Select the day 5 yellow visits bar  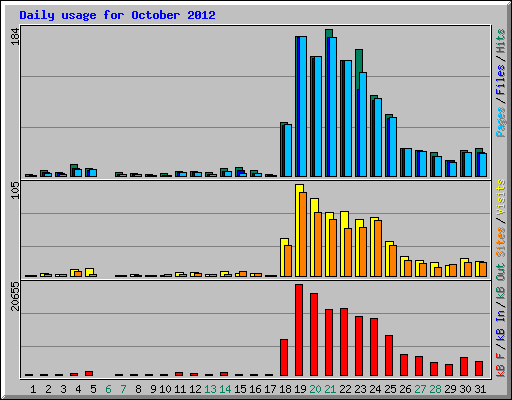coord(89,271)
